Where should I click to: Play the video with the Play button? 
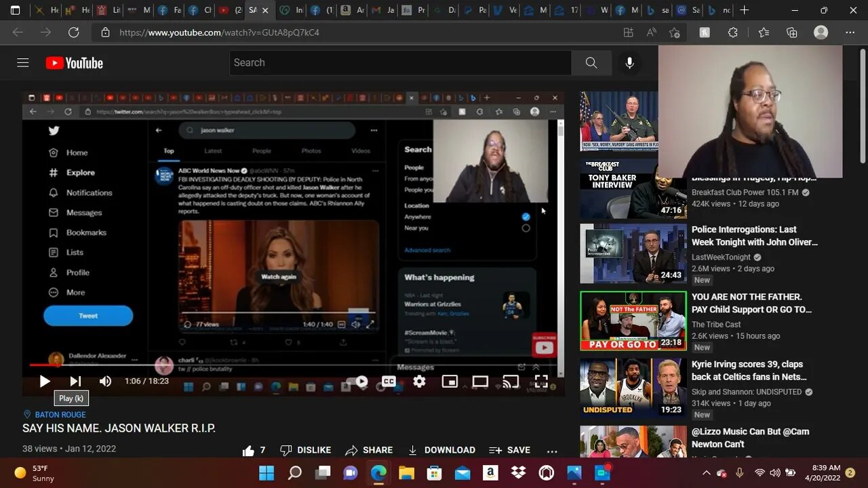45,382
